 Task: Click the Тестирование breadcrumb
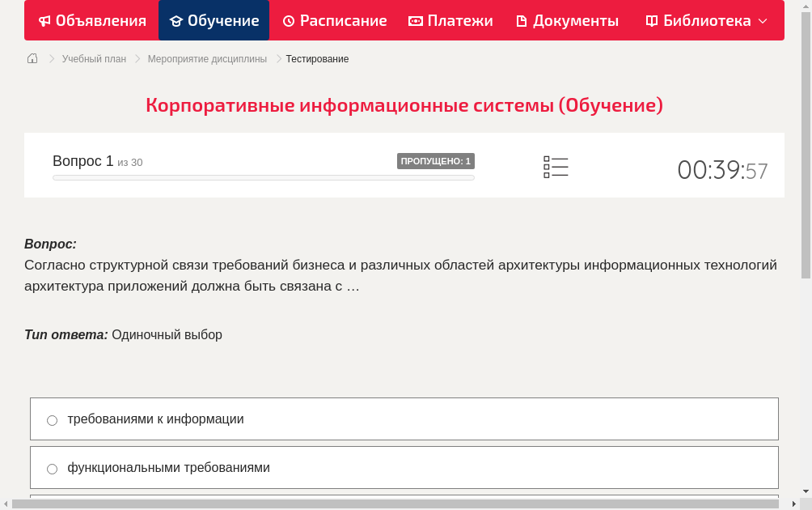tap(317, 59)
